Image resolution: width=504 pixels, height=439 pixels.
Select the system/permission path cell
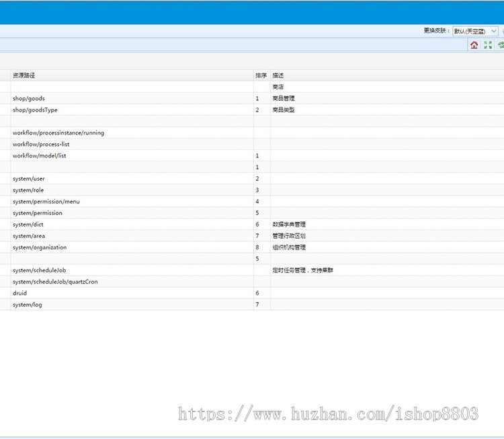tap(132, 213)
